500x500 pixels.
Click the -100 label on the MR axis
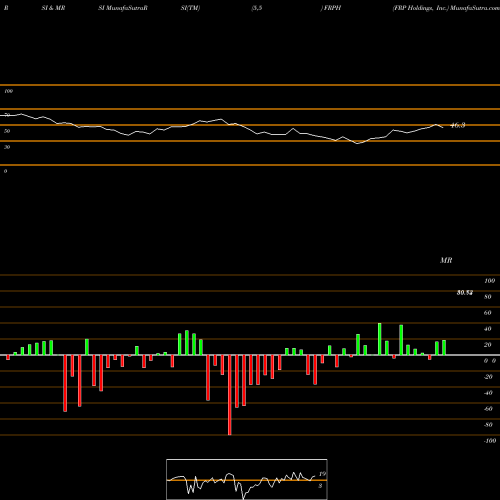(x=489, y=441)
